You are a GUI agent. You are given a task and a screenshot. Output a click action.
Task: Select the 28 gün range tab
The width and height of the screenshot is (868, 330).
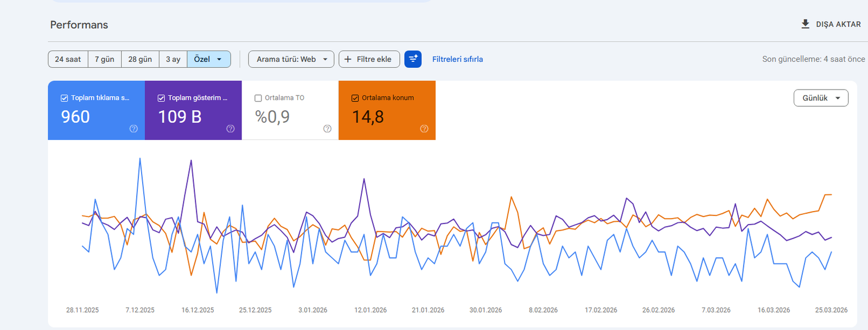coord(140,59)
